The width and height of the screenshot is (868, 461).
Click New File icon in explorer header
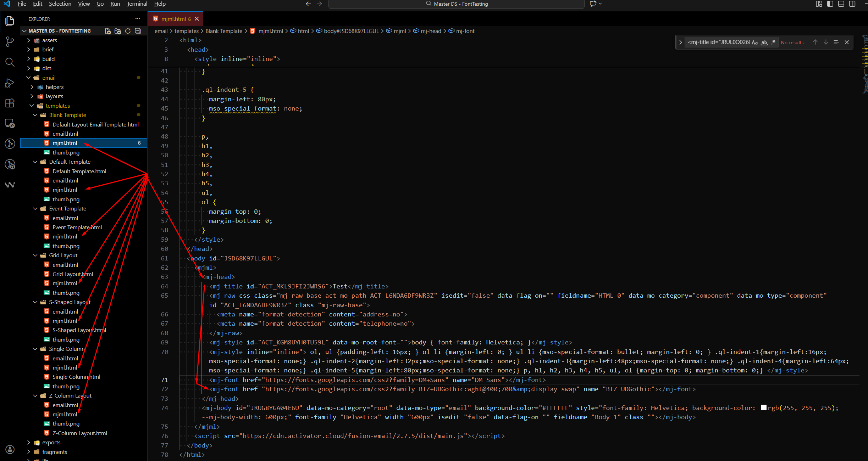108,31
